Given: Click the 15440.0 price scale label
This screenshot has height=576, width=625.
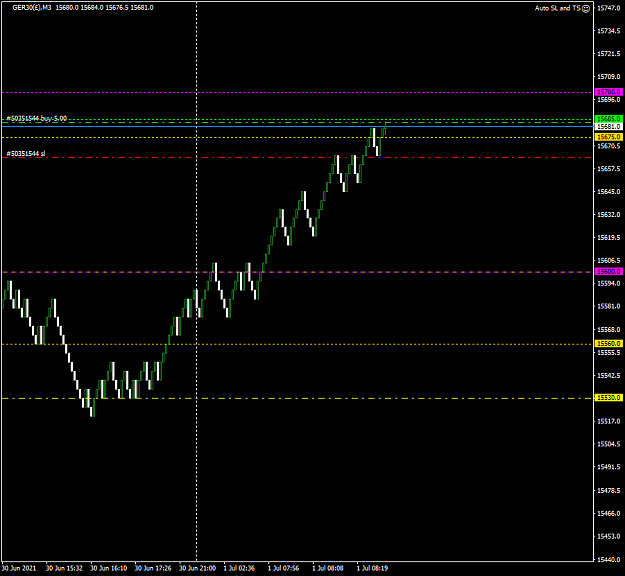Looking at the screenshot, I should click(x=609, y=560).
